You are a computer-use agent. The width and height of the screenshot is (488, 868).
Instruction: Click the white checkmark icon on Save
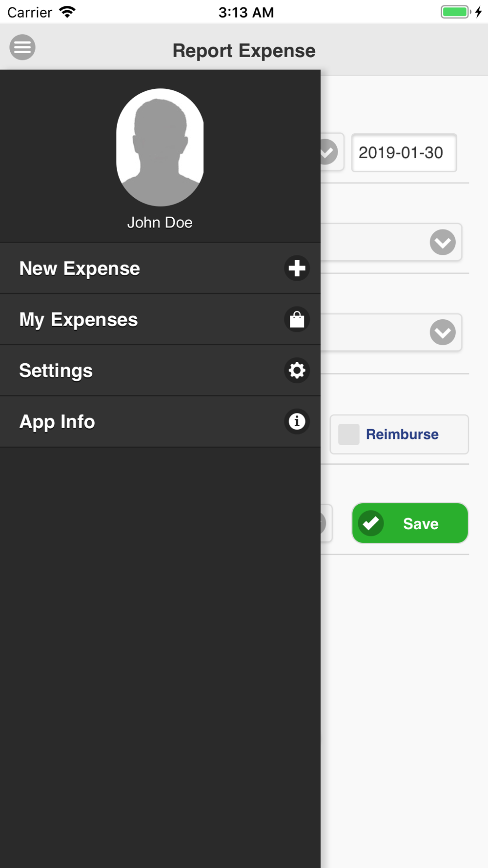pyautogui.click(x=371, y=523)
